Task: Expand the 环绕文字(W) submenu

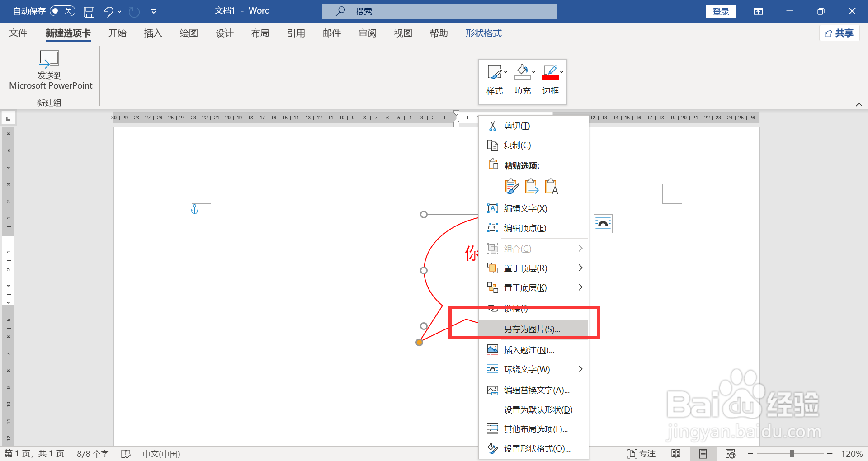Action: [x=534, y=369]
